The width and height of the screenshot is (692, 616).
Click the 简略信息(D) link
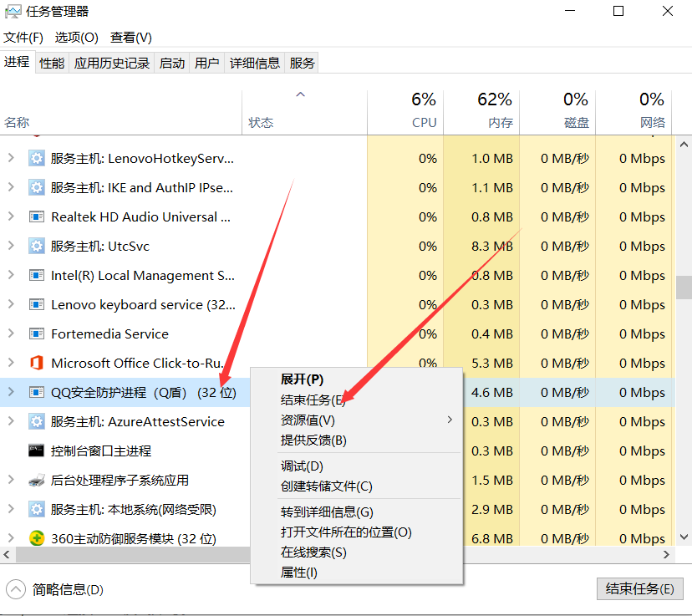pos(68,589)
